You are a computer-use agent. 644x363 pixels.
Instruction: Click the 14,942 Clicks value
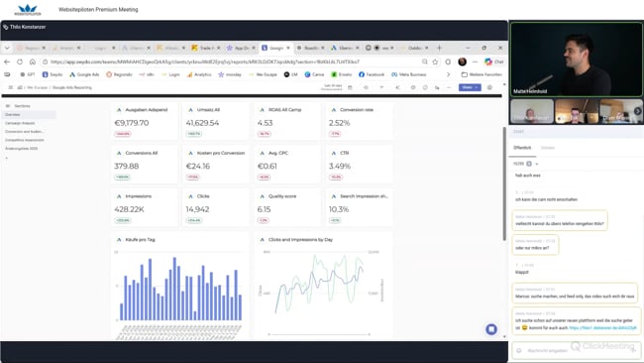pyautogui.click(x=197, y=209)
